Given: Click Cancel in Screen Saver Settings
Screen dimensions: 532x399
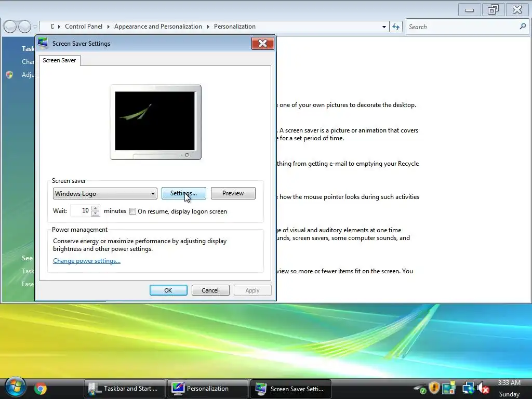Looking at the screenshot, I should pyautogui.click(x=210, y=290).
